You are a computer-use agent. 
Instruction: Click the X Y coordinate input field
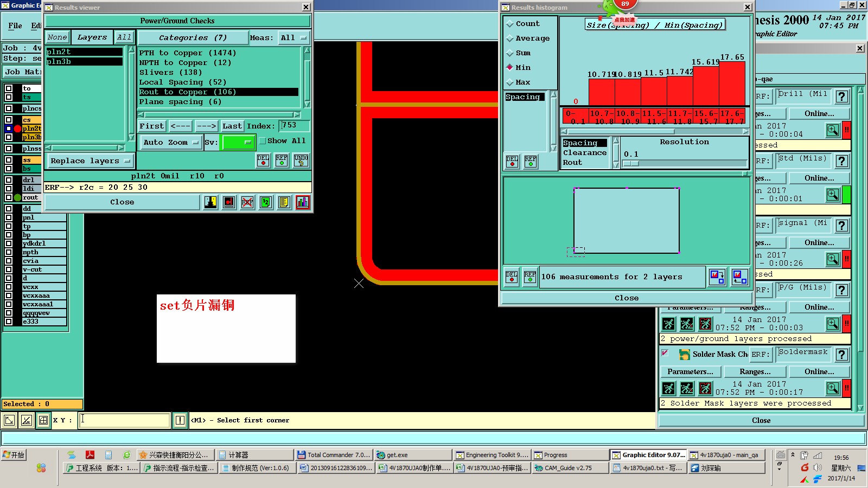[124, 420]
